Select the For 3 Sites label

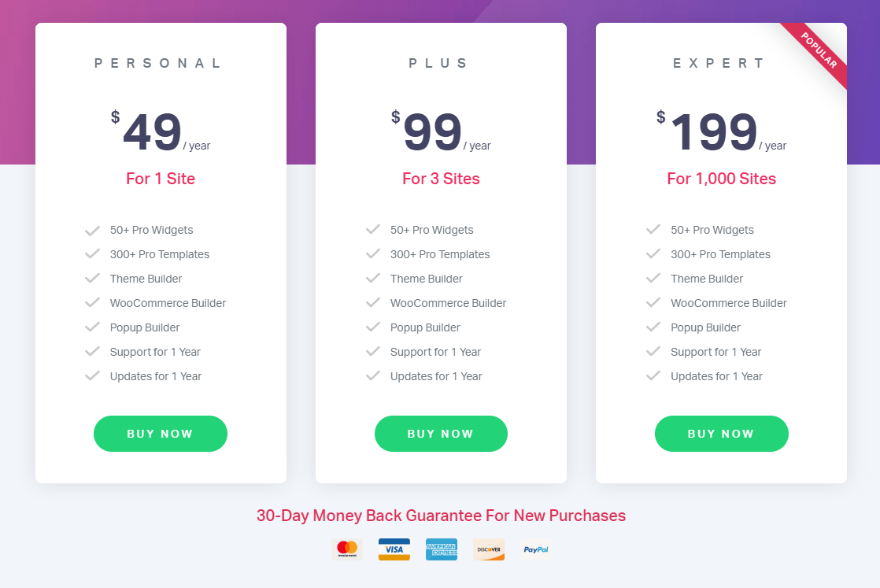point(441,179)
